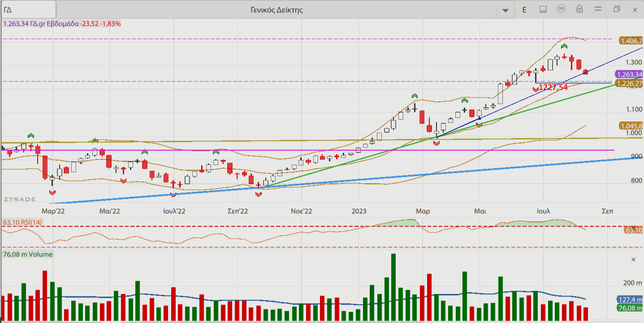This screenshot has width=644, height=323.
Task: Click the green 76,08 m volume tag
Action: tap(630, 308)
